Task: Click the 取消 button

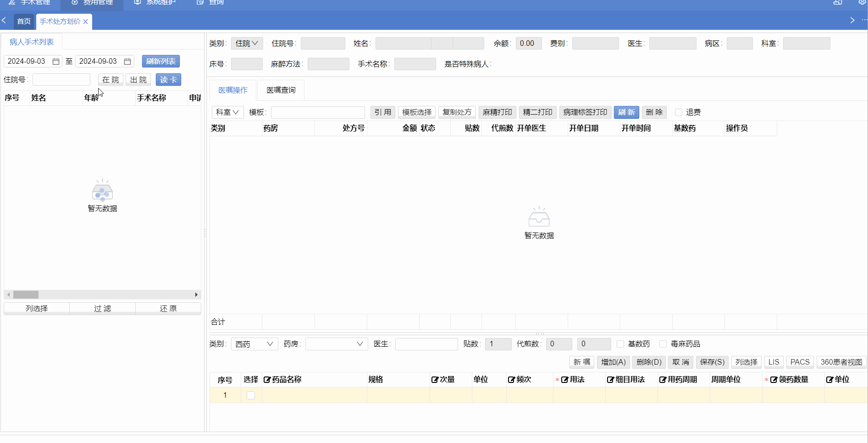Action: click(681, 362)
